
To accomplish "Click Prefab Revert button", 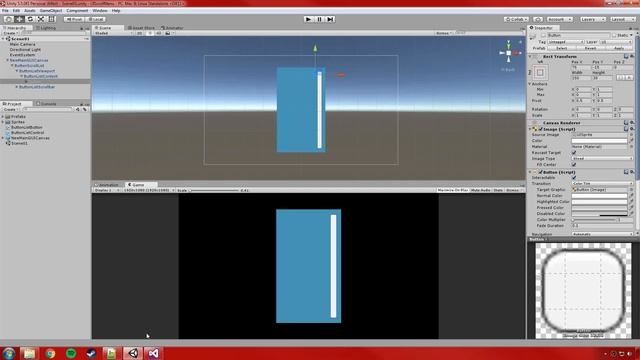I will point(590,48).
